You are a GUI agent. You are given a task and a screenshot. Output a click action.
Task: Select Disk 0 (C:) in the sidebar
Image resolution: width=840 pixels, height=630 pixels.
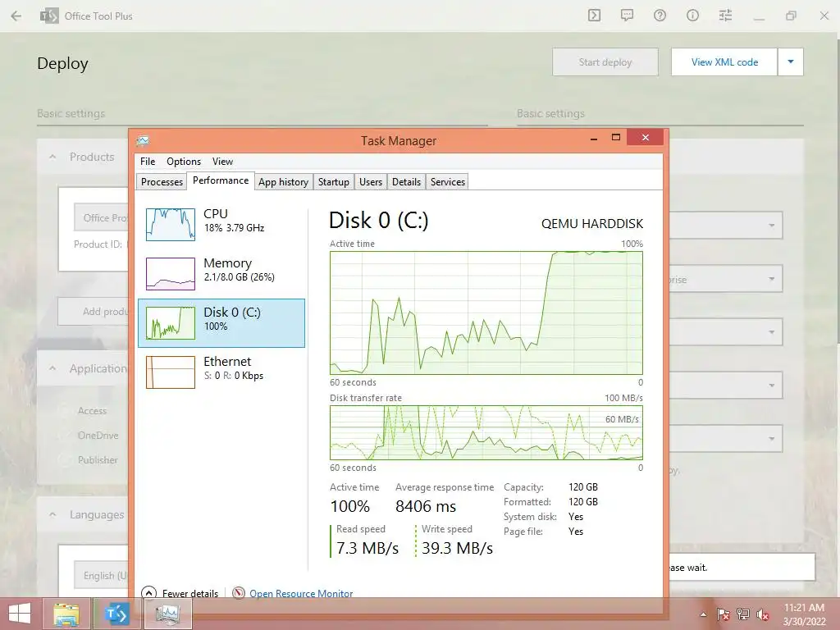point(221,323)
